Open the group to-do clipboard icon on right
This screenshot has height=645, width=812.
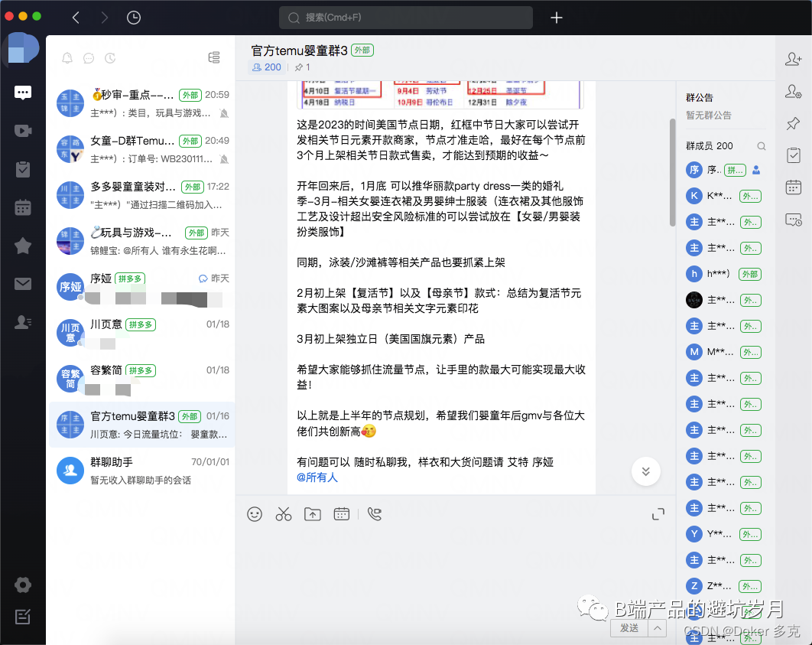click(793, 155)
